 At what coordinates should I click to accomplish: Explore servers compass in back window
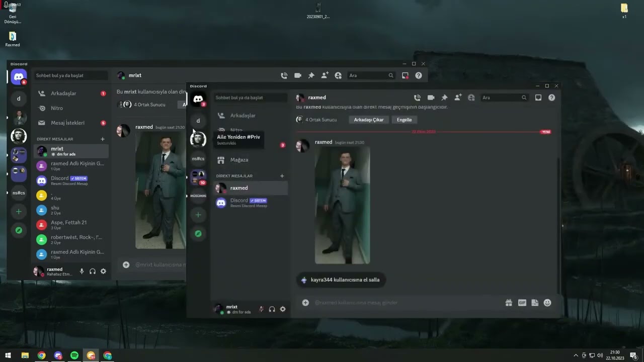[x=19, y=230]
